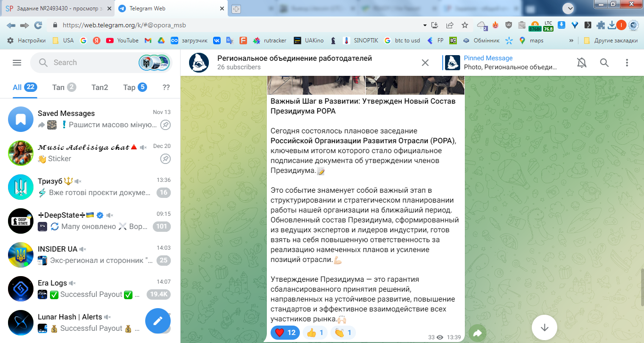This screenshot has width=644, height=343.
Task: Open the DeepState channel
Action: 90,221
